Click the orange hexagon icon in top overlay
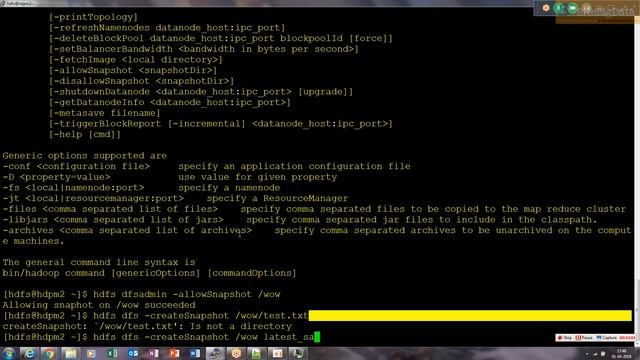640x360 pixels. pos(546,8)
